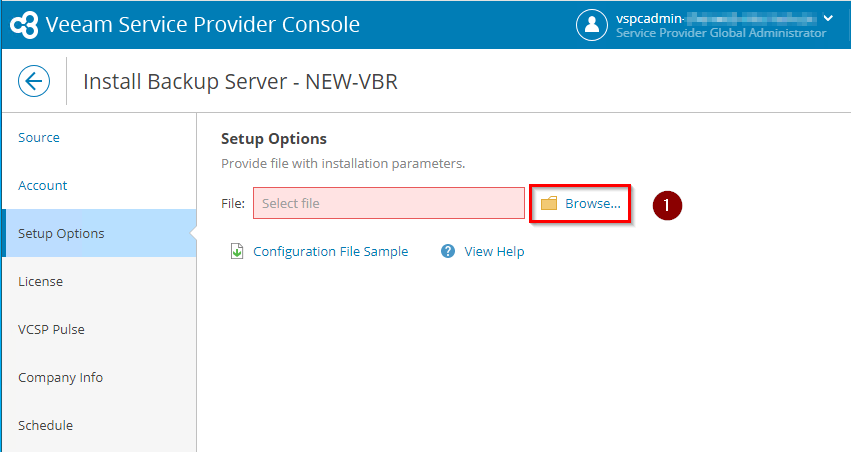The image size is (851, 452).
Task: Click the Veeam Service Provider Console title
Action: (202, 24)
